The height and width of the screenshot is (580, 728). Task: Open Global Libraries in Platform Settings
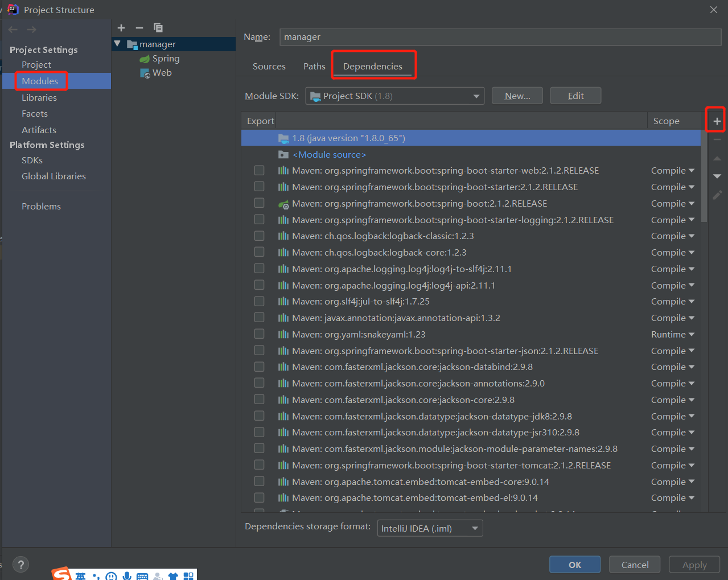click(54, 176)
